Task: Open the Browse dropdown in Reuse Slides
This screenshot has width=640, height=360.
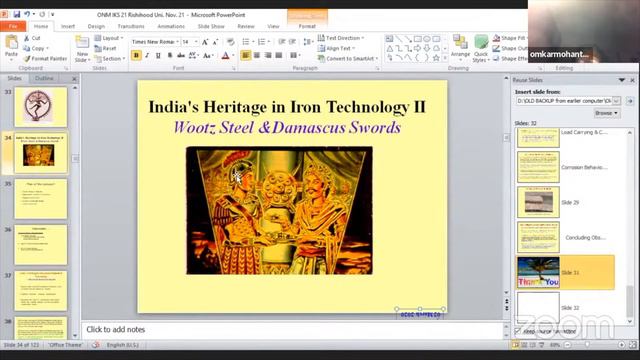Action: point(607,113)
